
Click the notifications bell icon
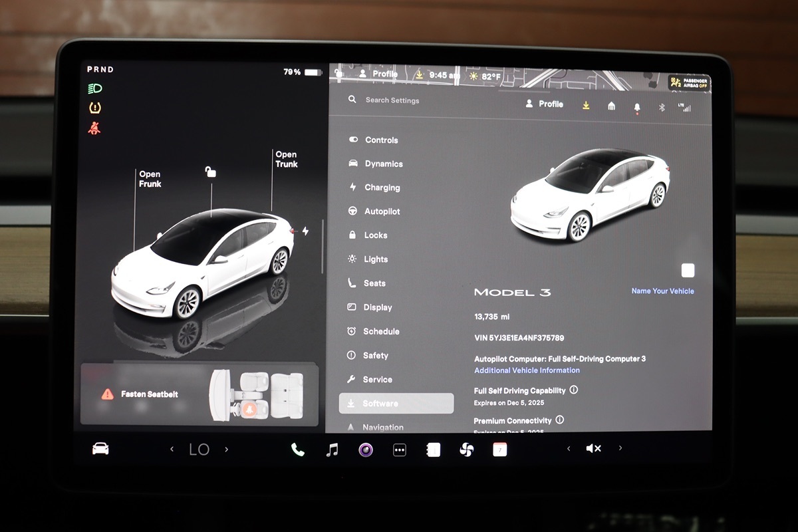637,107
